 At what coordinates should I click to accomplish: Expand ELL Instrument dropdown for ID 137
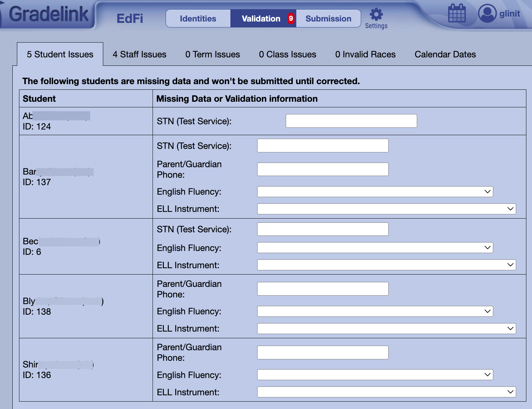coord(386,209)
